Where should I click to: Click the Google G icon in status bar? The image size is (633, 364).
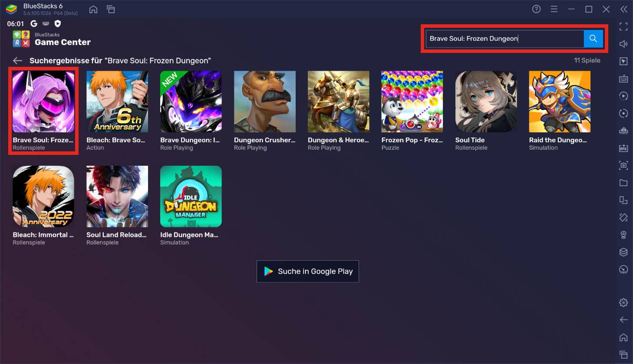[x=34, y=23]
